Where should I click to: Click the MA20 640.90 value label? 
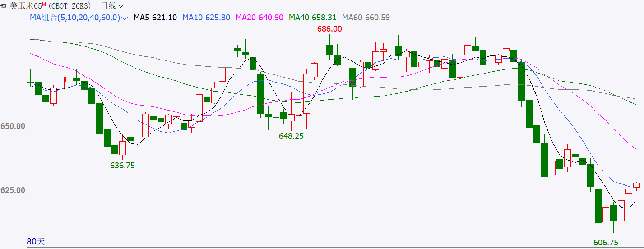[x=259, y=18]
